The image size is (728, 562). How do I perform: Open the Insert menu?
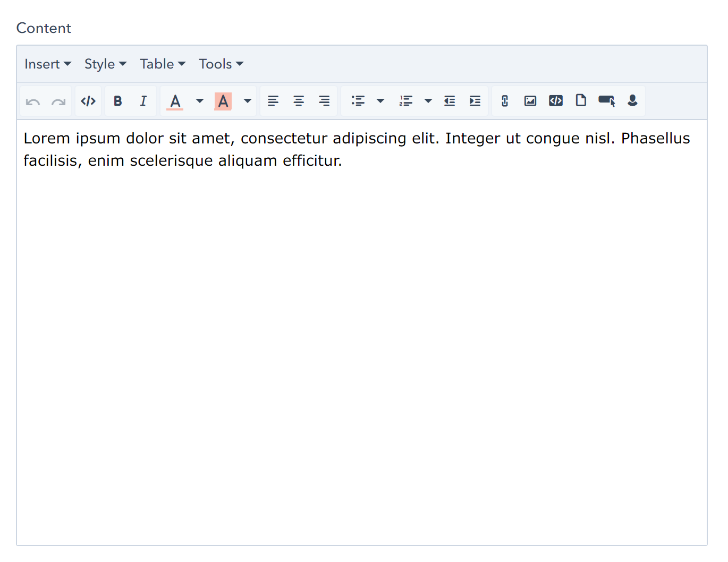47,64
